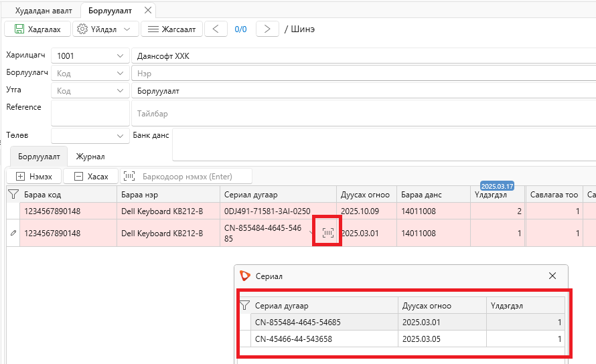Click the barcode scan icon in serial cell

point(327,233)
